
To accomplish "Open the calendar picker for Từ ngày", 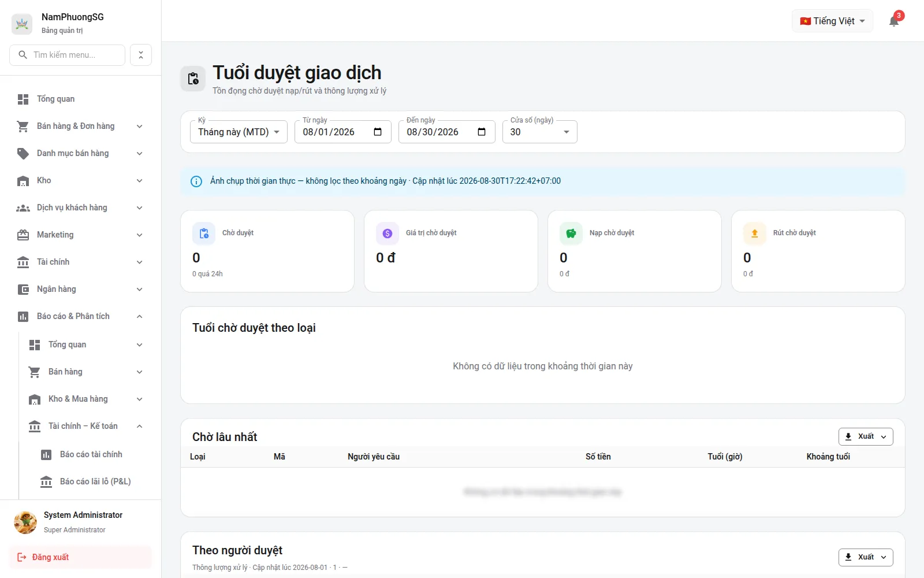I will point(378,132).
